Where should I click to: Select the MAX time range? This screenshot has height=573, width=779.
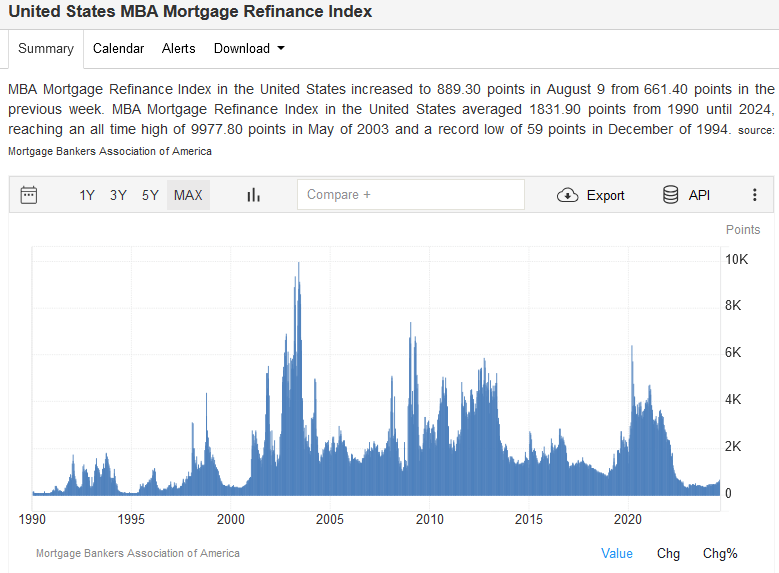pyautogui.click(x=188, y=195)
